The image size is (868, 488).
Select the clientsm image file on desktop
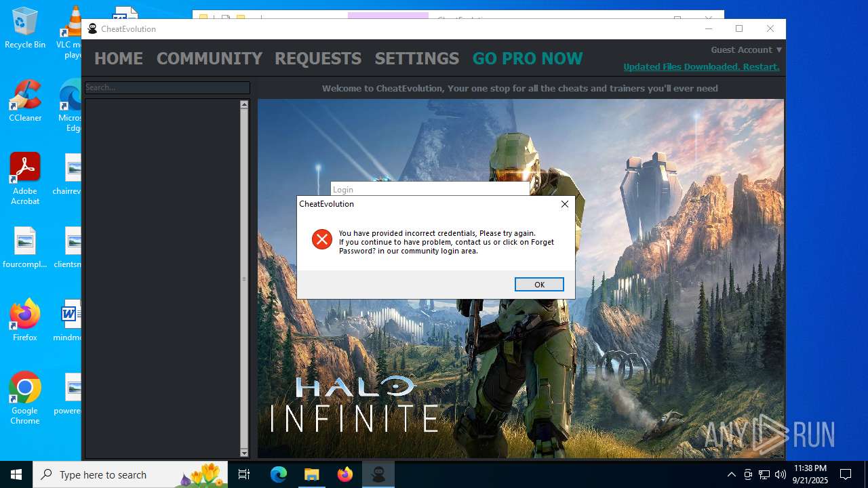coord(68,247)
